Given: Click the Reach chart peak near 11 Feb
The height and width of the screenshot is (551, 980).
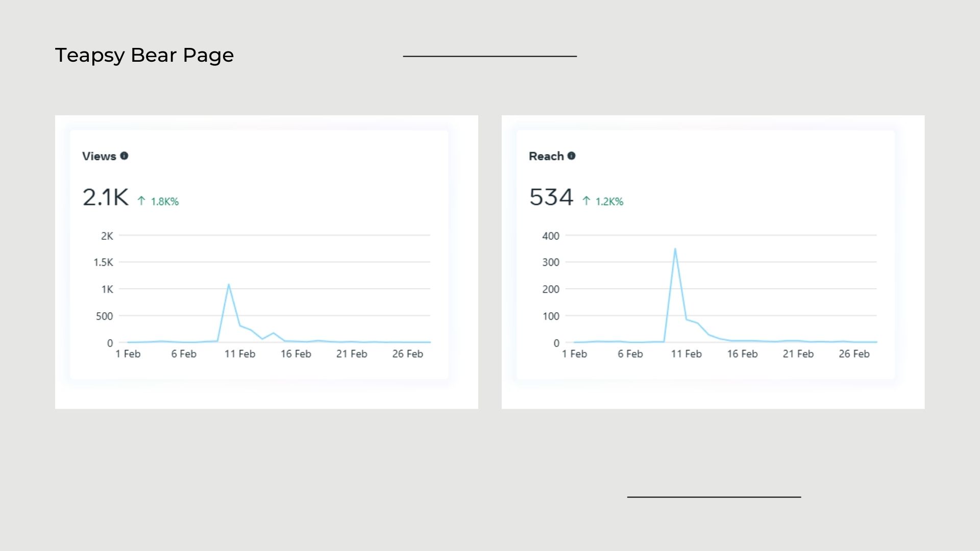Looking at the screenshot, I should tap(675, 249).
